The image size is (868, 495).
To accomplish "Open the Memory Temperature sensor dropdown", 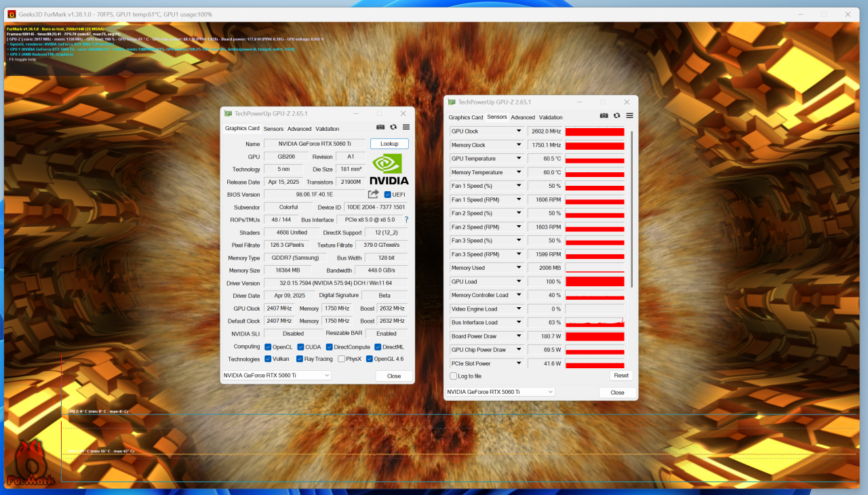I will coord(519,172).
